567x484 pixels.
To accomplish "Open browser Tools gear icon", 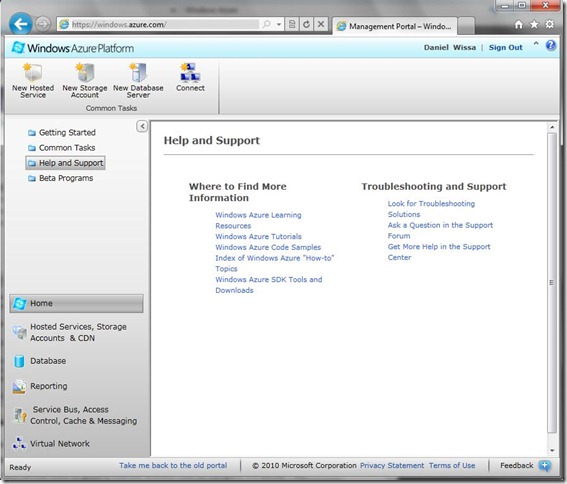I will coord(549,24).
